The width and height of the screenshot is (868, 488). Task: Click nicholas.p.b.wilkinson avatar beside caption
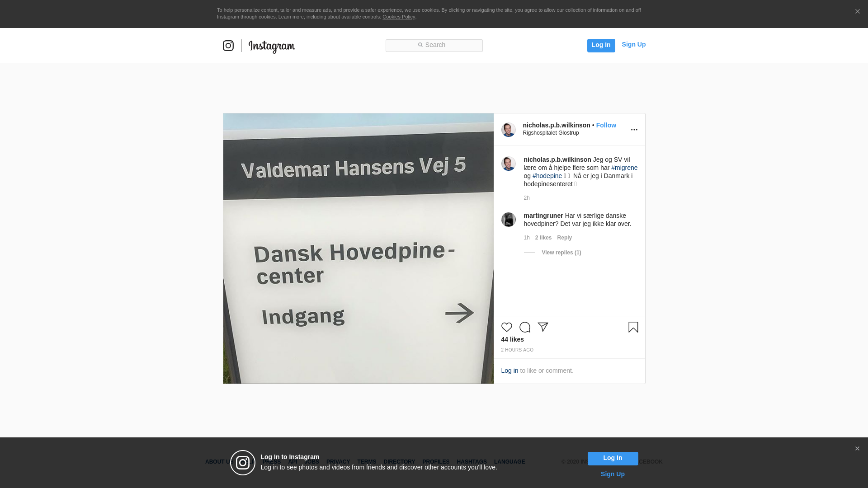509,164
